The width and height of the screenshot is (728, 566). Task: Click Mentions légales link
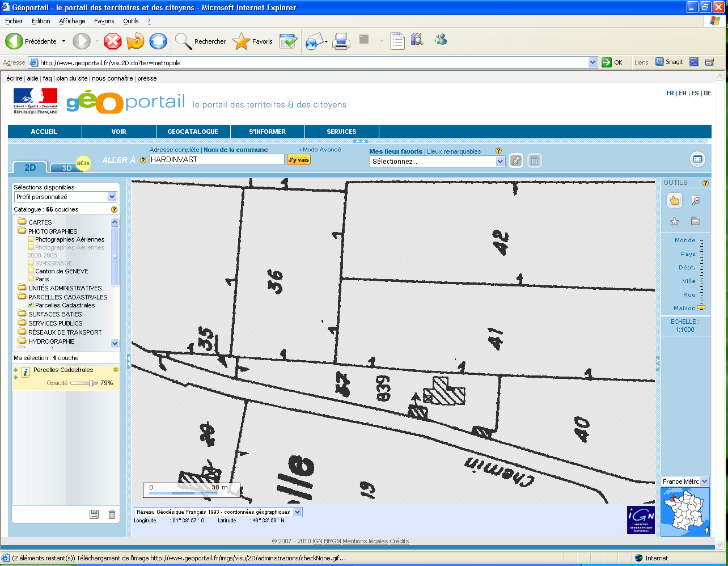pos(365,541)
